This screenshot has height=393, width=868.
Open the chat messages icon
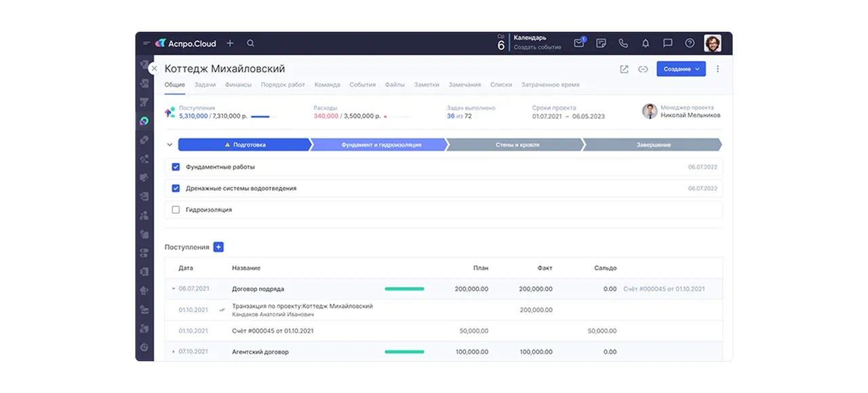click(668, 43)
